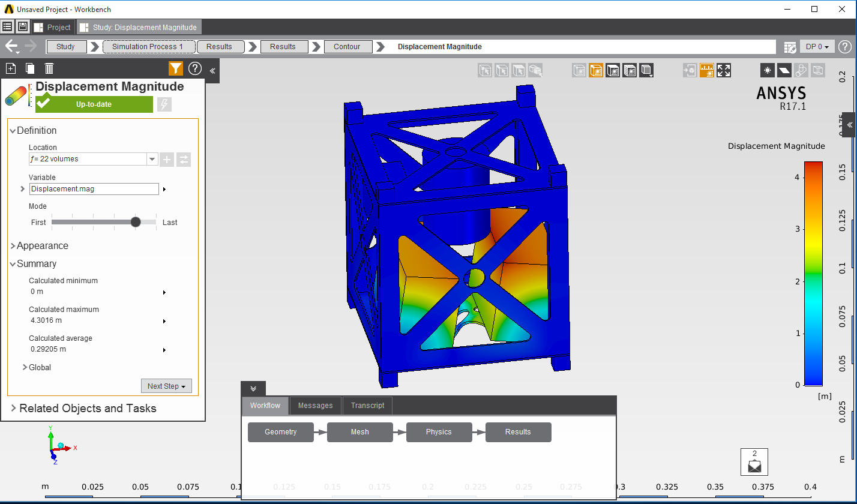This screenshot has height=504, width=857.
Task: Add a location with the plus button
Action: point(167,159)
